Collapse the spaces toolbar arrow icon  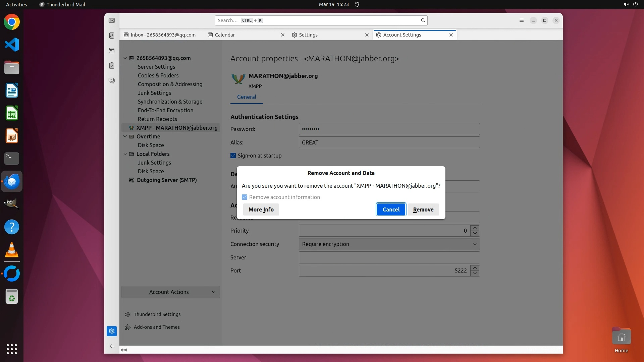112,346
